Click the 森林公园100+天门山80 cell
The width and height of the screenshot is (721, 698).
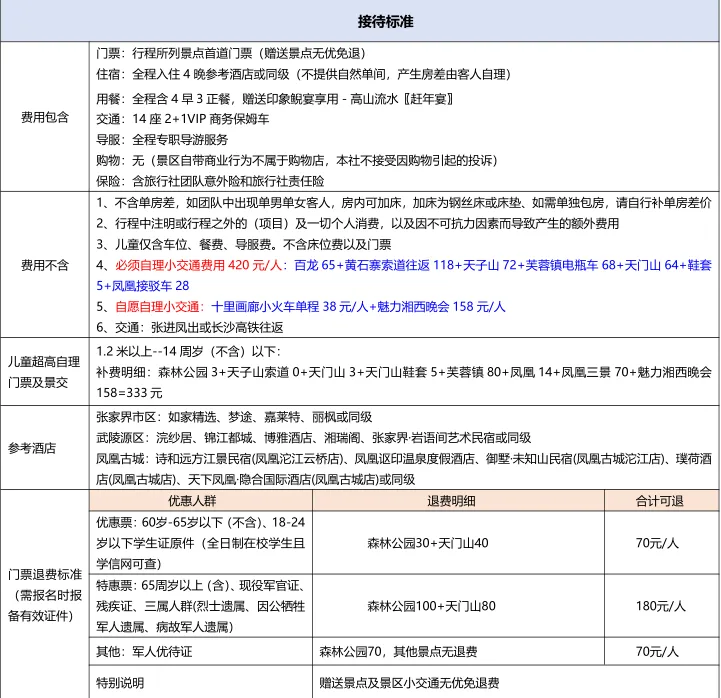458,606
